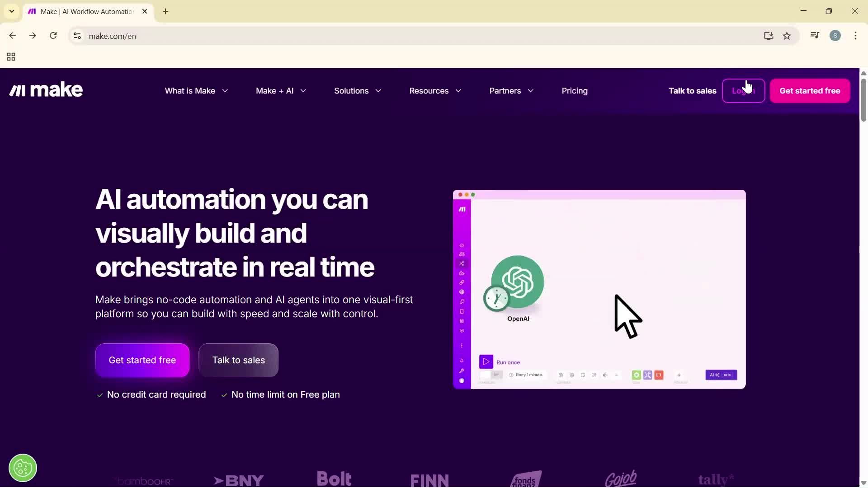The width and height of the screenshot is (868, 488).
Task: Switch to the Make AI Workflow Automation tab
Action: [81, 11]
